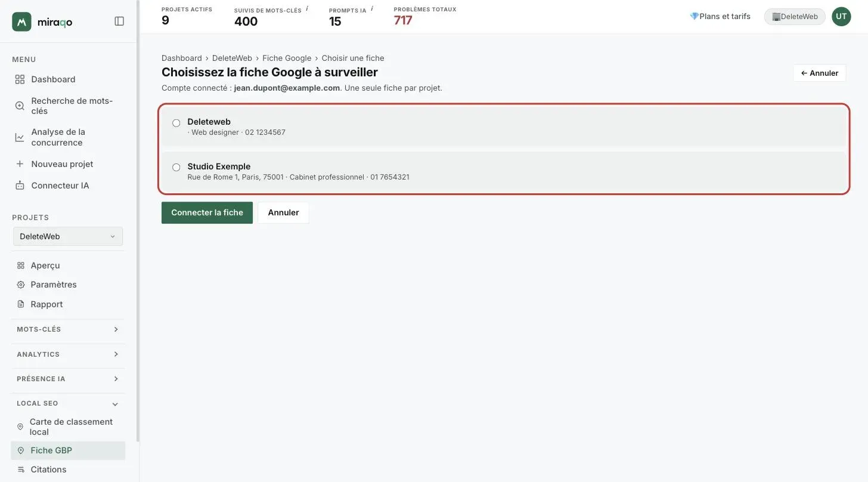This screenshot has width=868, height=482.
Task: Click DeleteWeb breadcrumb link
Action: (232, 58)
